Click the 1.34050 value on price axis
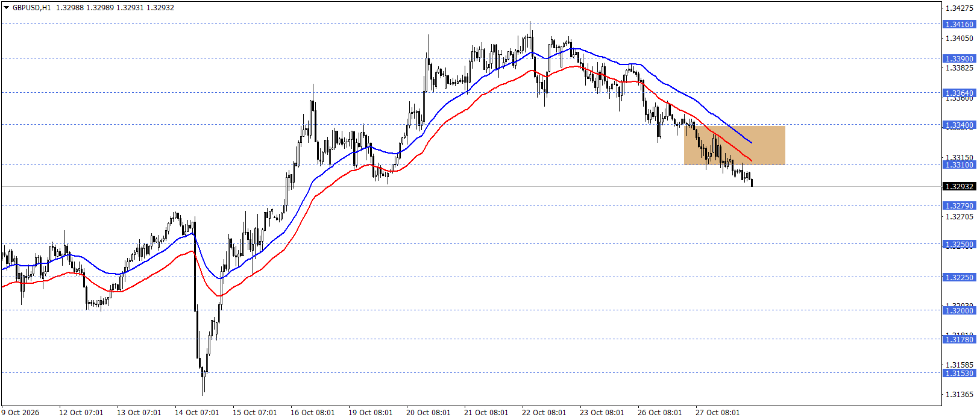This screenshot has width=980, height=420. point(960,39)
